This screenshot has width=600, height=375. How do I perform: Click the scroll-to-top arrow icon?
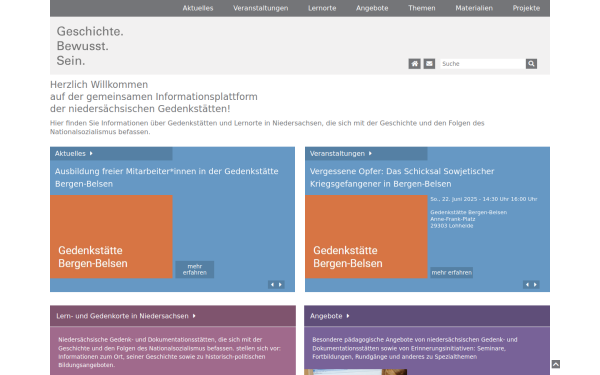(x=556, y=364)
